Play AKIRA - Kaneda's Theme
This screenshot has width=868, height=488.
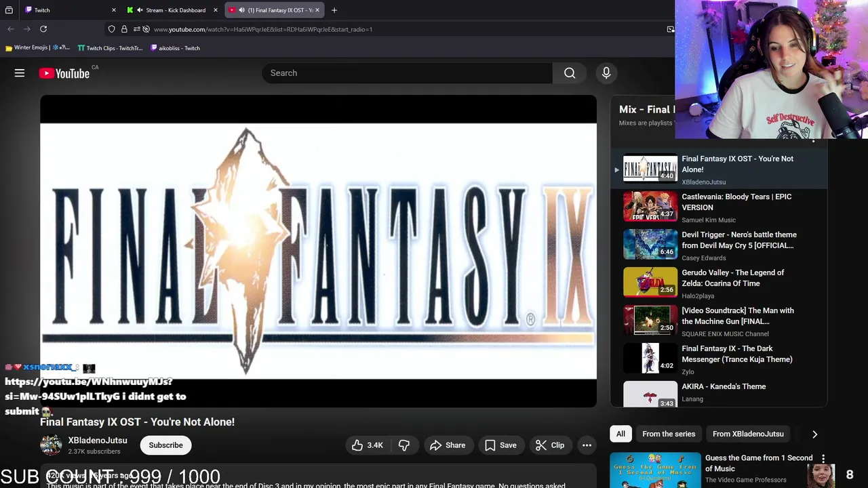pyautogui.click(x=719, y=393)
